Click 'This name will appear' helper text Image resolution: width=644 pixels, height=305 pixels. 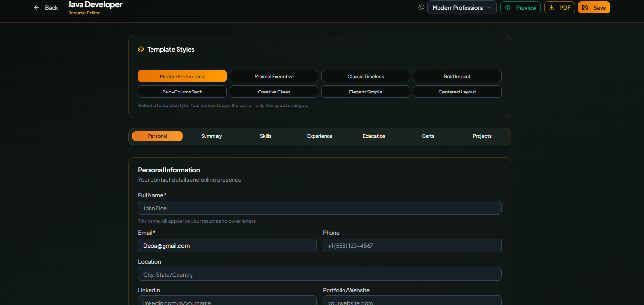pos(197,221)
